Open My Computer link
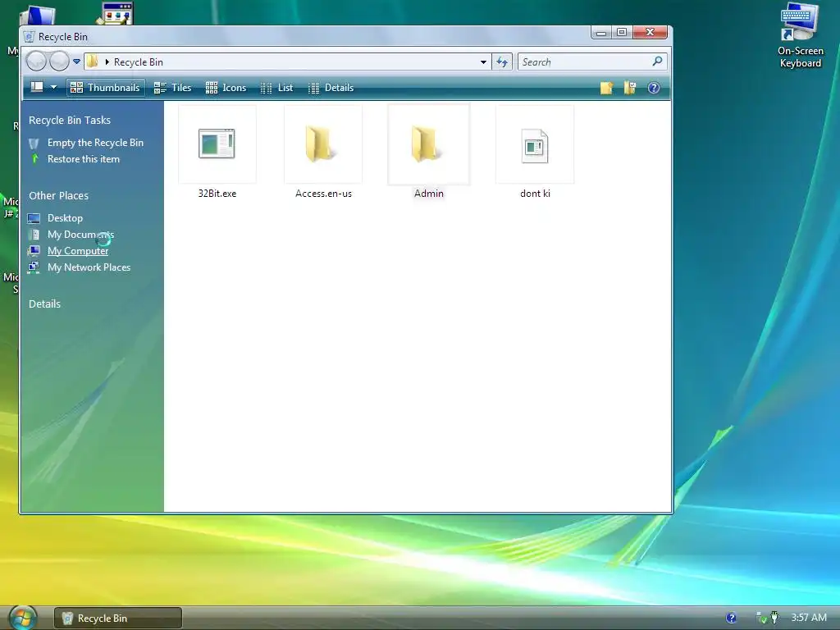The height and width of the screenshot is (630, 840). coord(78,251)
